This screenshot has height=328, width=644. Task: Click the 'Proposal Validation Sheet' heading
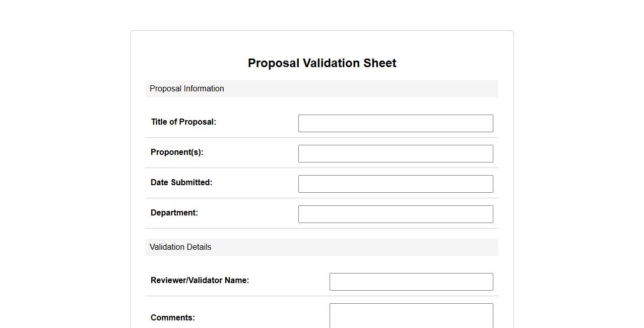point(322,63)
